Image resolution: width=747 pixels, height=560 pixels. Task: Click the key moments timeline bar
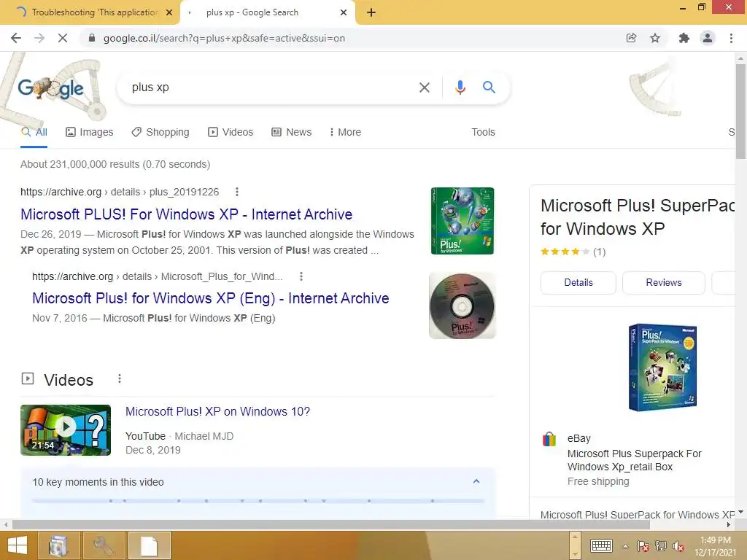(x=258, y=500)
